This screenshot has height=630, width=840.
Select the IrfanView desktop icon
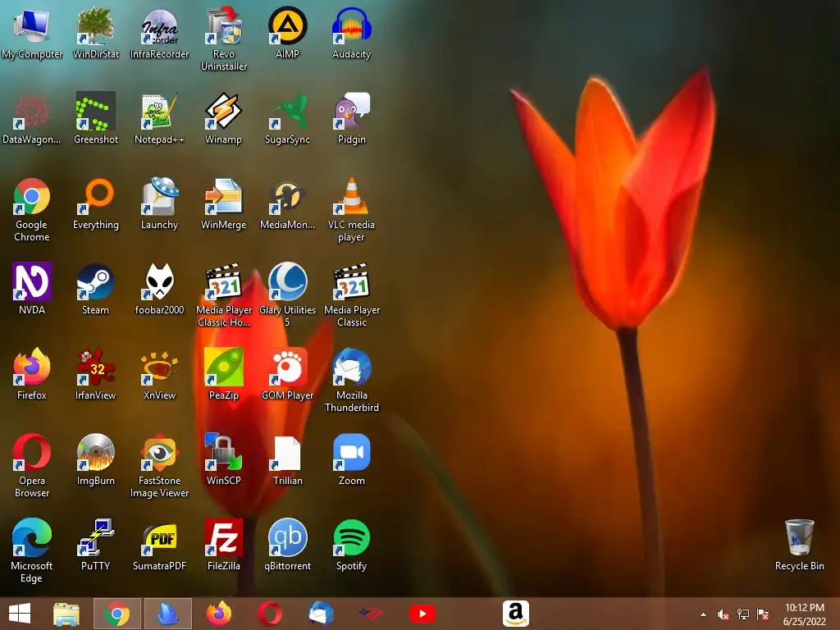(95, 374)
